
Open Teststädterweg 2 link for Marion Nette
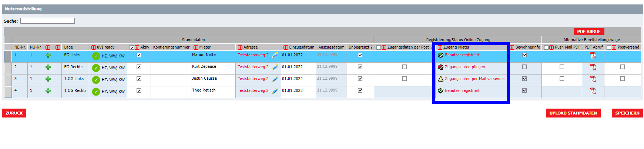pyautogui.click(x=253, y=55)
